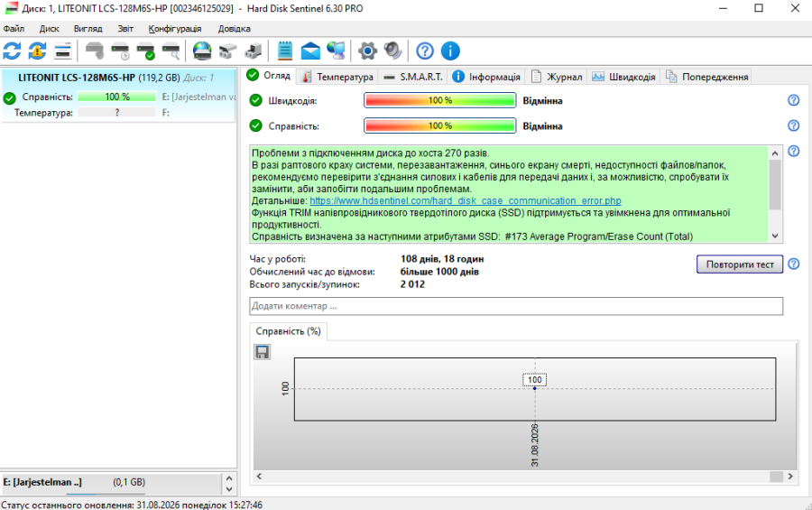812x510 pixels.
Task: Click the gray disk with shield icon
Action: point(95,51)
